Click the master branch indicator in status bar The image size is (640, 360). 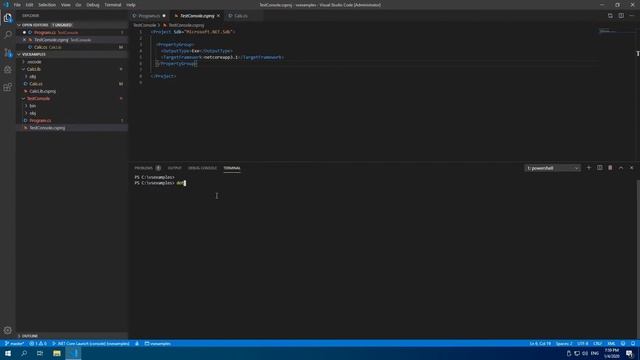[14, 344]
